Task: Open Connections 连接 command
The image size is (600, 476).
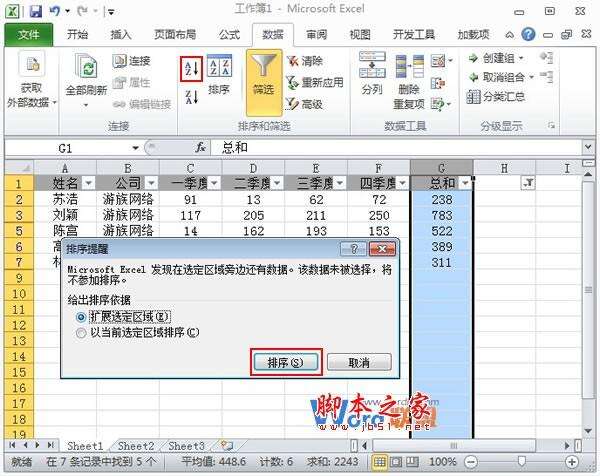Action: (132, 61)
